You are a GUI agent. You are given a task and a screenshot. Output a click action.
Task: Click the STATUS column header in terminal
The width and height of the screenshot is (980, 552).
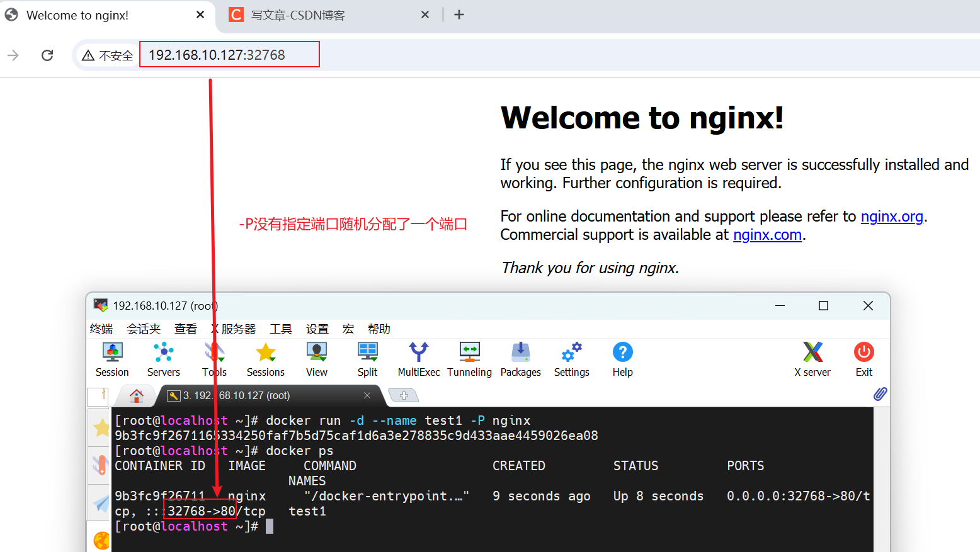636,466
